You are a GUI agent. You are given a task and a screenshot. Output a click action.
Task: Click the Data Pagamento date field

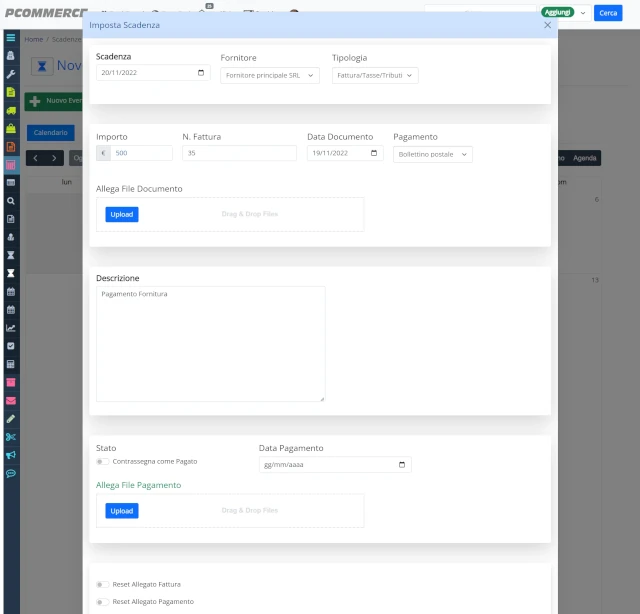pyautogui.click(x=335, y=465)
